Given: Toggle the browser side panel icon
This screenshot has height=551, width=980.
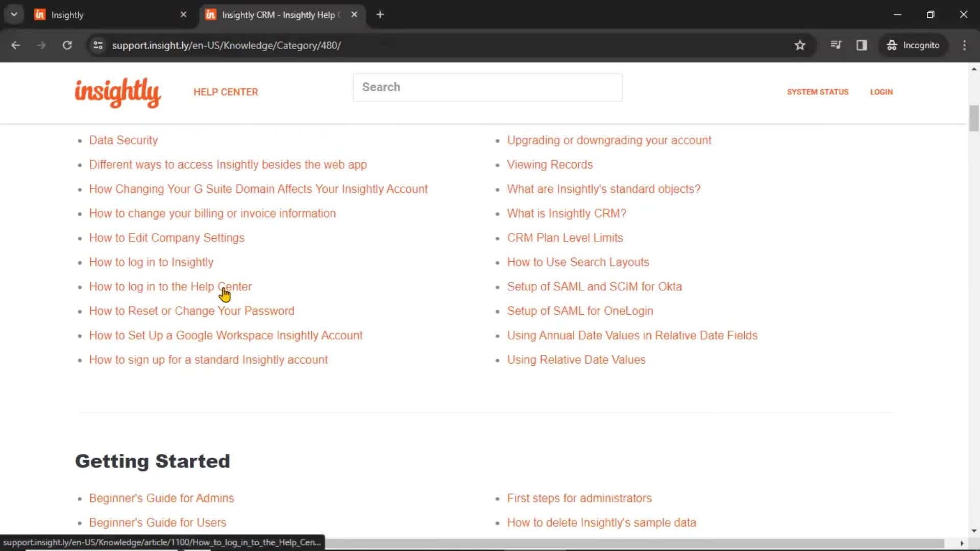Looking at the screenshot, I should point(862,45).
